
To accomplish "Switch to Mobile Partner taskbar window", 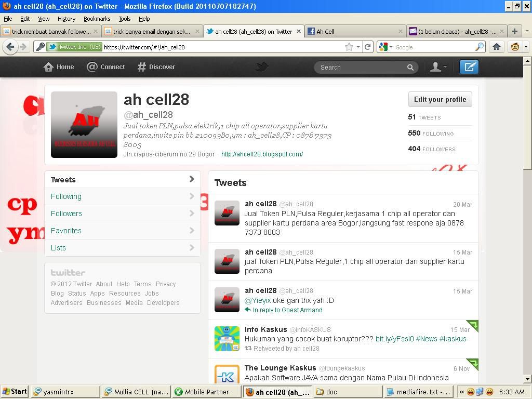I will (x=206, y=392).
